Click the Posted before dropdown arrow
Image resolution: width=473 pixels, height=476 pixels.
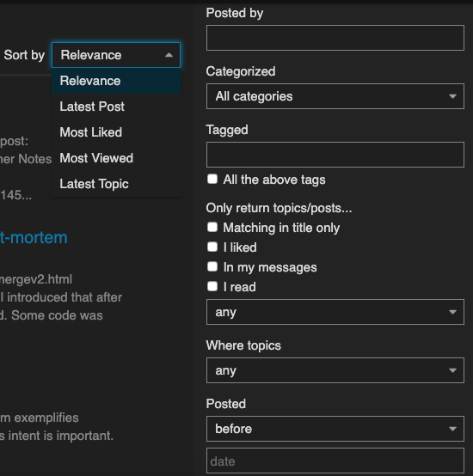(452, 429)
